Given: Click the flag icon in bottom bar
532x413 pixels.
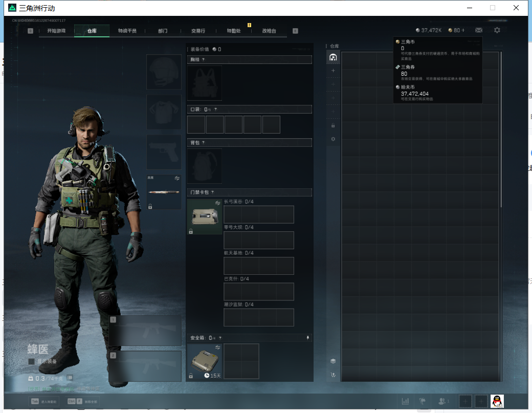Looking at the screenshot, I should pyautogui.click(x=423, y=401).
